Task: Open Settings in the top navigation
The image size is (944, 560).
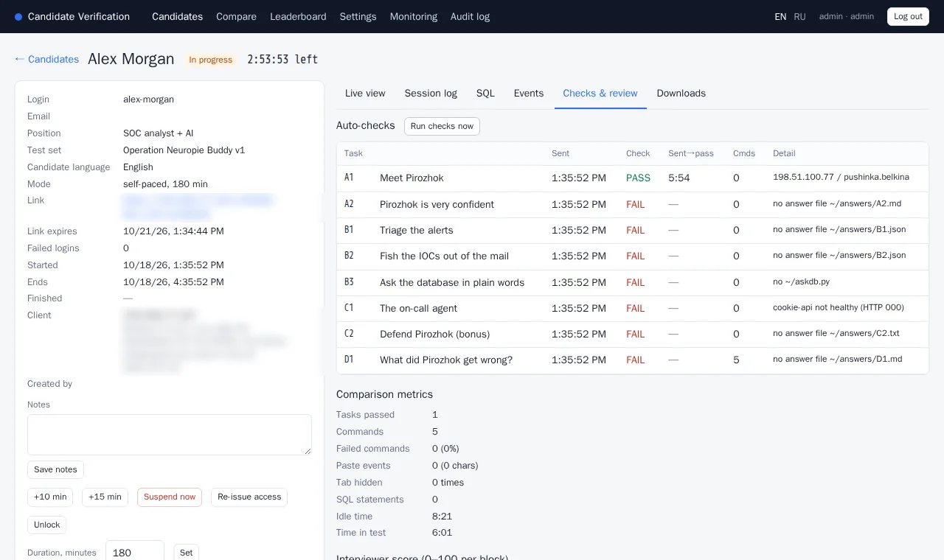Action: [358, 16]
